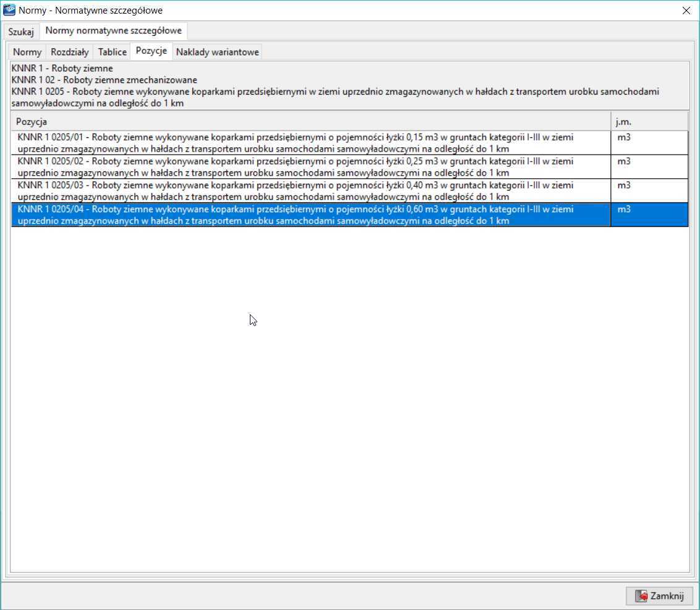Select the Pozycje tab
The image size is (700, 610).
coord(152,51)
